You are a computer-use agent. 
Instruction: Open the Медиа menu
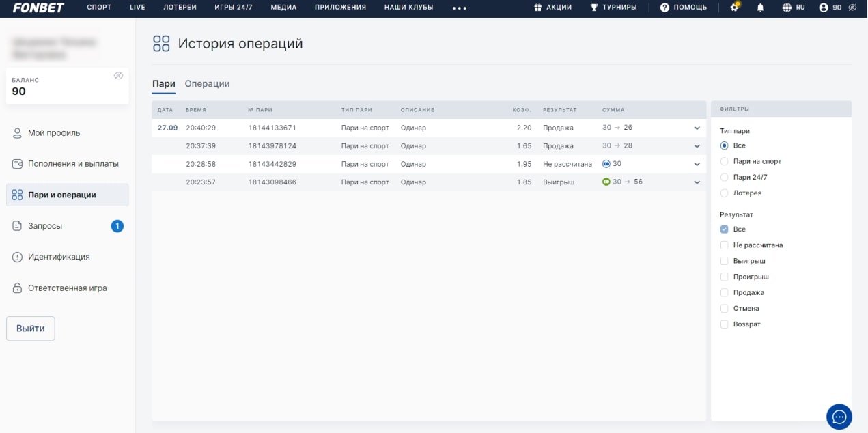point(283,8)
